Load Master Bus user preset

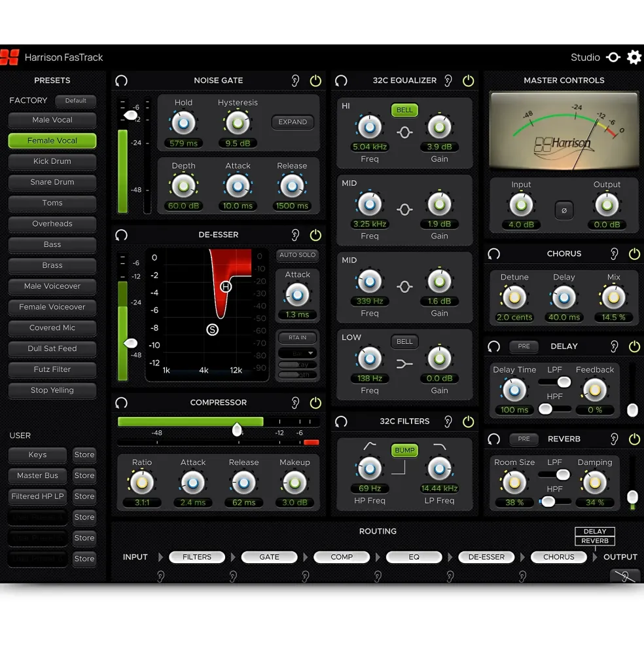37,475
